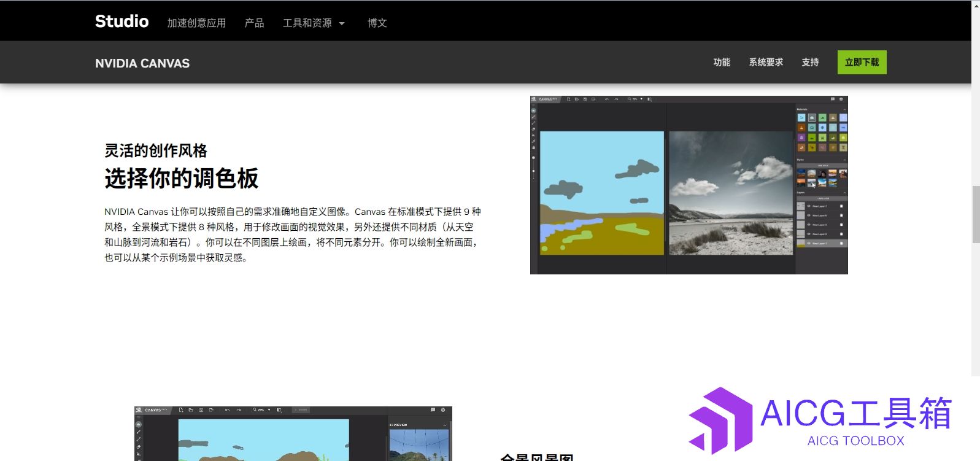This screenshot has height=461, width=980.
Task: Click Open Folder icon in 3D Preview screenshot
Action: click(191, 410)
